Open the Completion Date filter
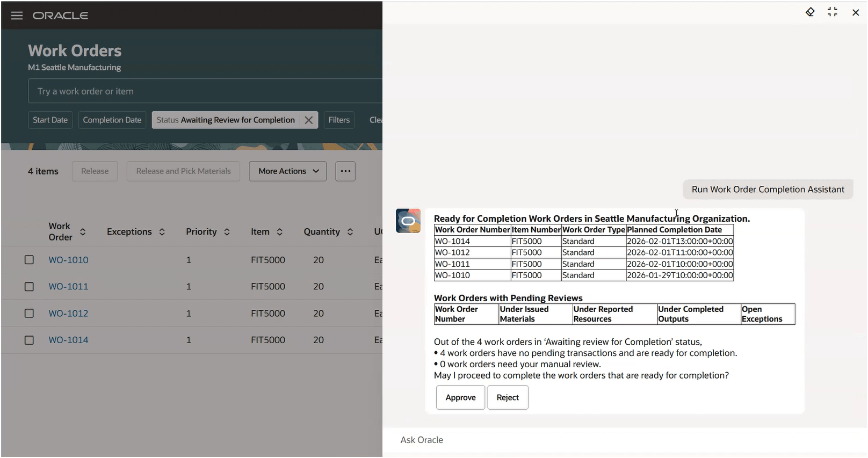868x458 pixels. click(112, 120)
